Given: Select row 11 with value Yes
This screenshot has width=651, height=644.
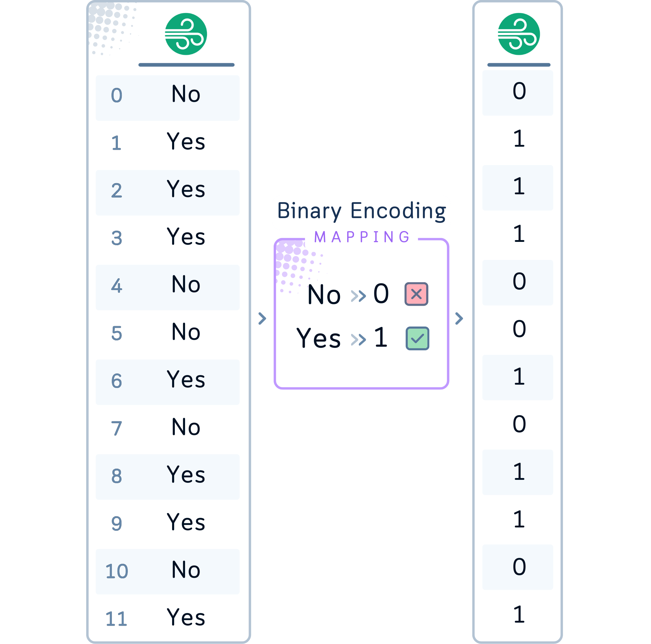Looking at the screenshot, I should click(168, 617).
